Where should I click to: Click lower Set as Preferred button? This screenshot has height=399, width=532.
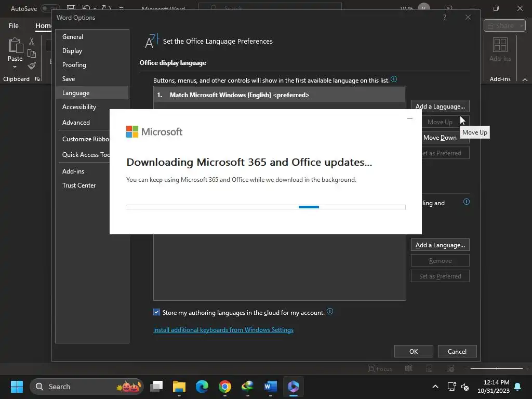(x=440, y=276)
